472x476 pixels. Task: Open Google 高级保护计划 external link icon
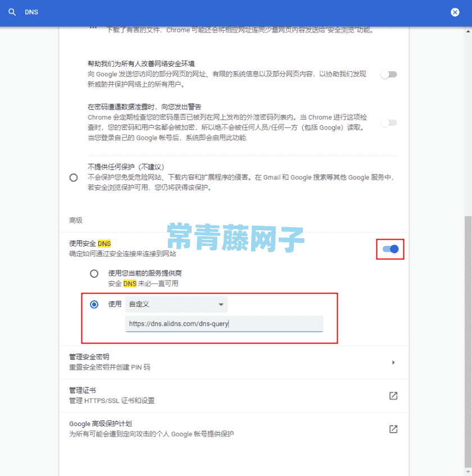[393, 429]
